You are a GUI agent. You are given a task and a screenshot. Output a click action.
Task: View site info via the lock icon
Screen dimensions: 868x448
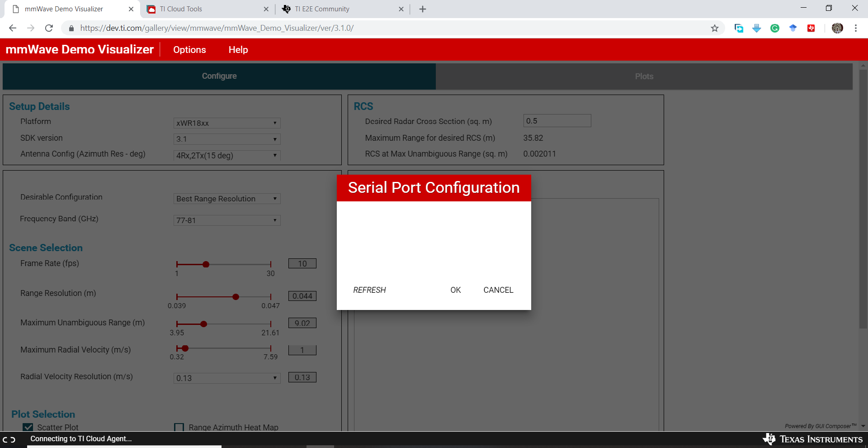71,28
